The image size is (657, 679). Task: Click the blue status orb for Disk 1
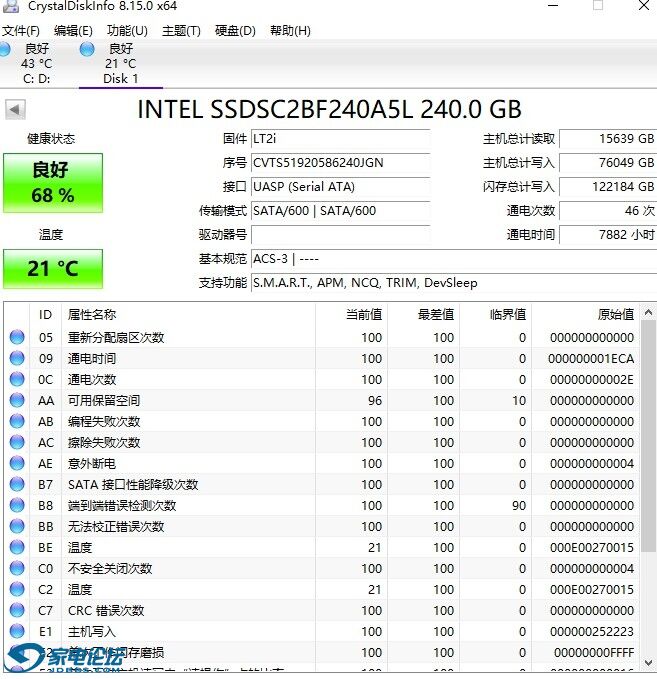87,49
